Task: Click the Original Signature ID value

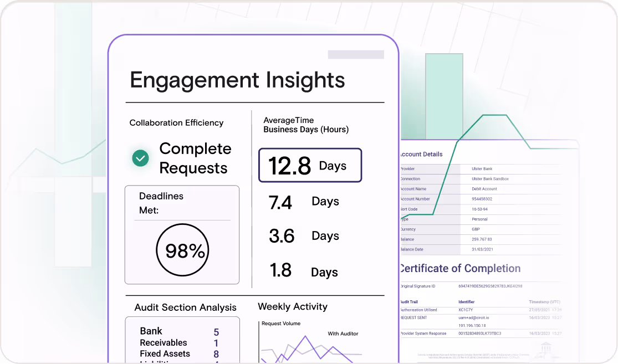Action: pyautogui.click(x=491, y=286)
